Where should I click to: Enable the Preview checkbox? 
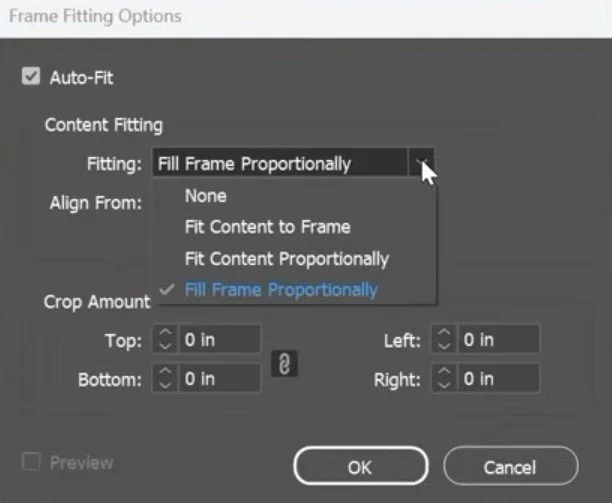31,462
